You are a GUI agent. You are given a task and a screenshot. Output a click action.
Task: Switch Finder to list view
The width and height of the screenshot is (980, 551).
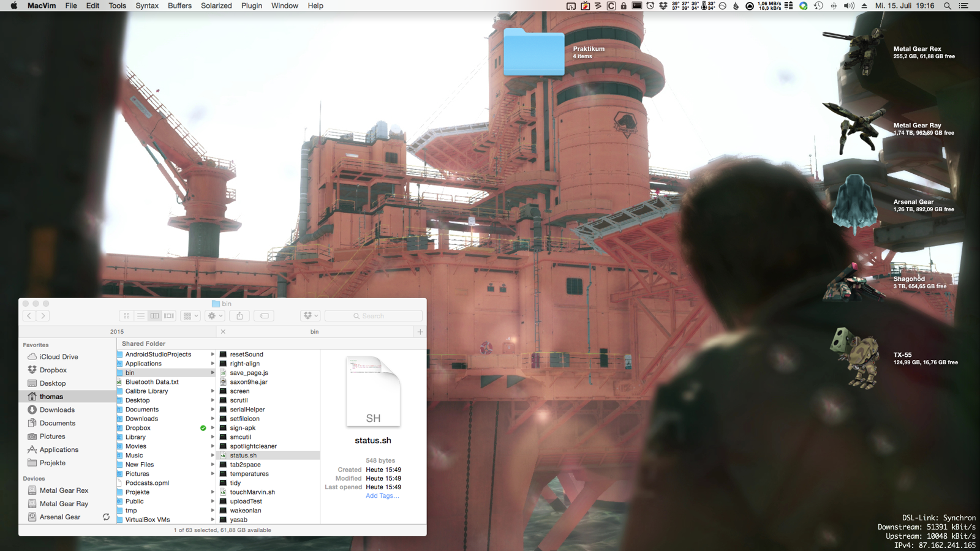tap(141, 316)
